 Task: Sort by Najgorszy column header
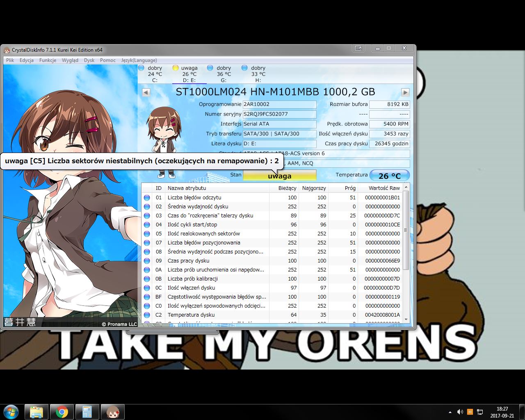313,188
